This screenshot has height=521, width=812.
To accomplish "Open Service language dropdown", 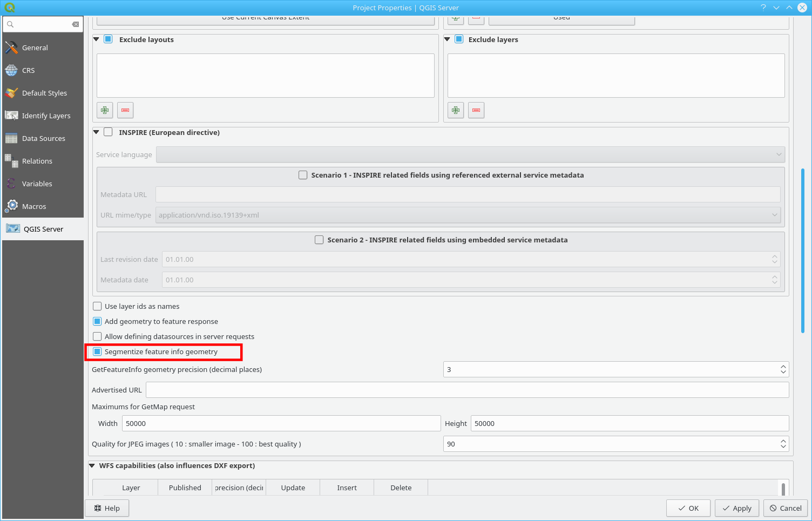I will point(470,154).
